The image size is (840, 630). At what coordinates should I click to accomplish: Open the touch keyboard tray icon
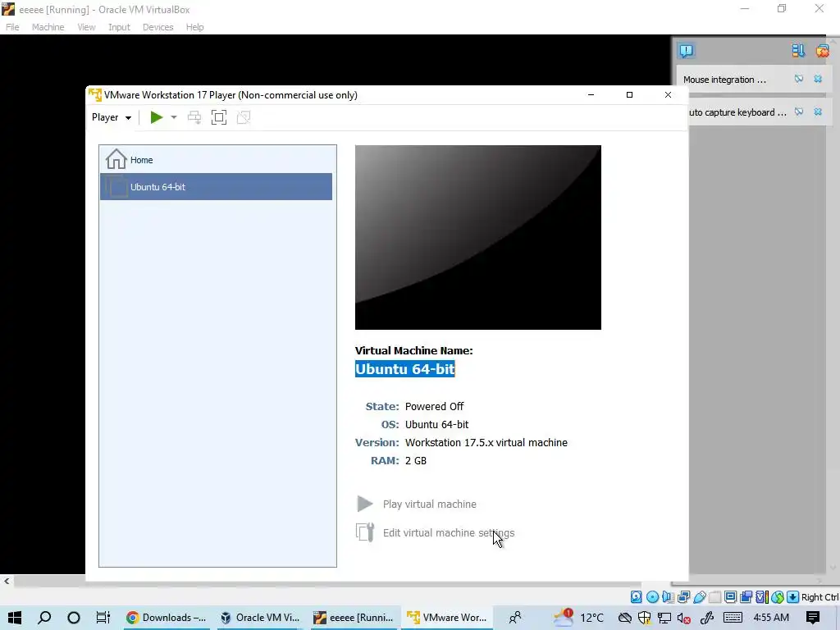pos(733,618)
